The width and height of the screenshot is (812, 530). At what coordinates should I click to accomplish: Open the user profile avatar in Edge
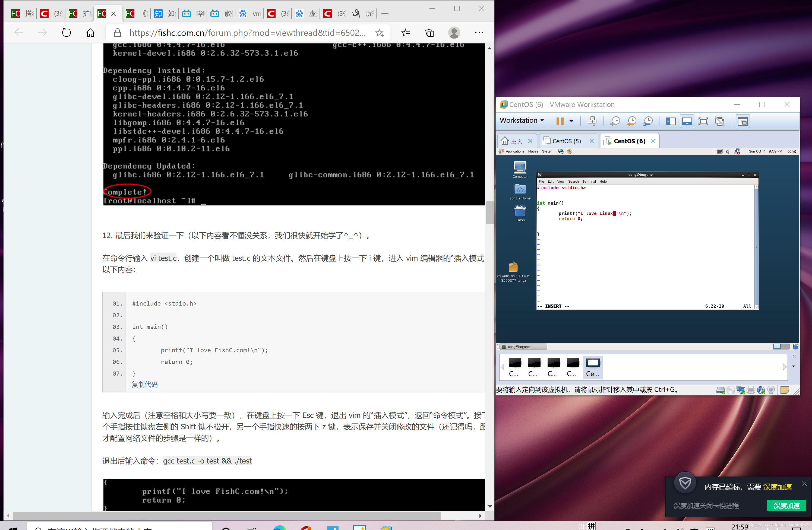coord(454,33)
